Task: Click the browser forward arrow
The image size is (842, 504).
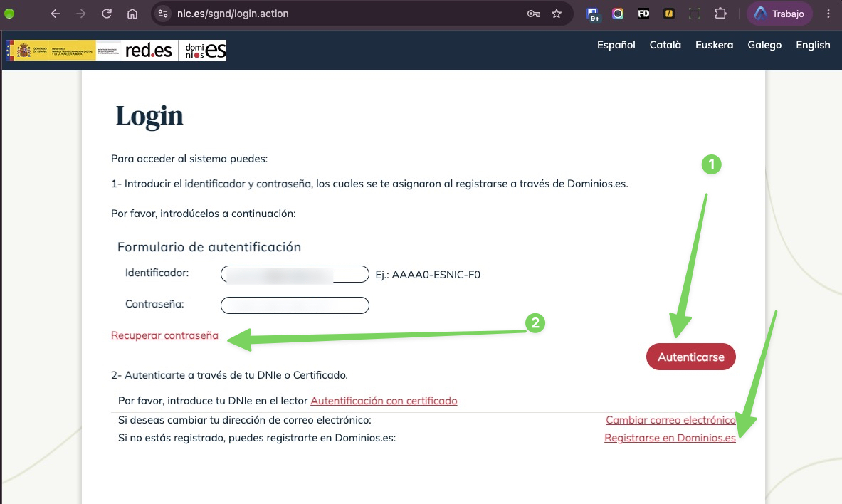Action: tap(81, 14)
